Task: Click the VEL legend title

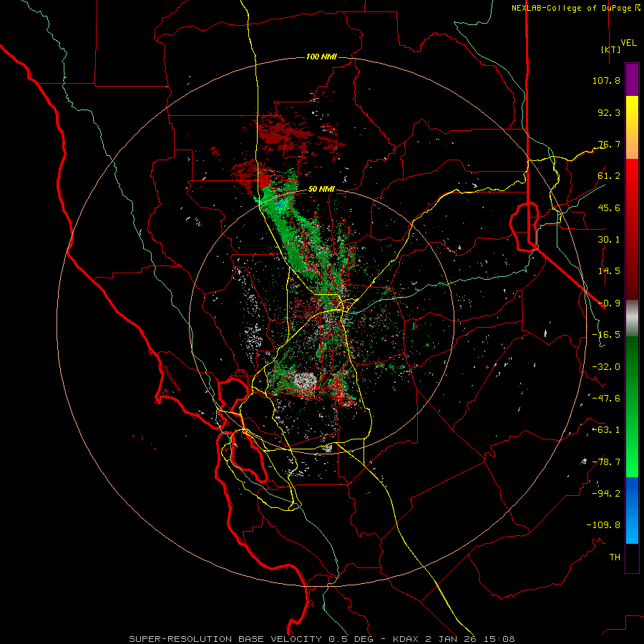Action: 629,43
